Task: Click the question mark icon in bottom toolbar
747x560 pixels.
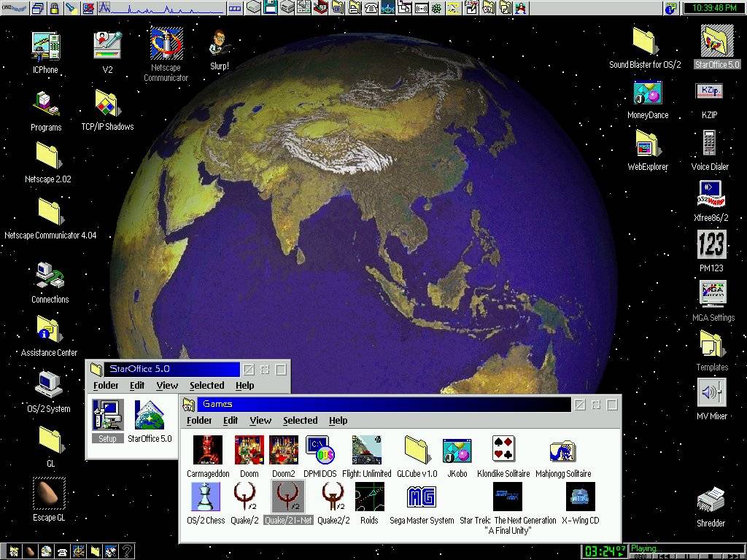Action: (x=127, y=551)
